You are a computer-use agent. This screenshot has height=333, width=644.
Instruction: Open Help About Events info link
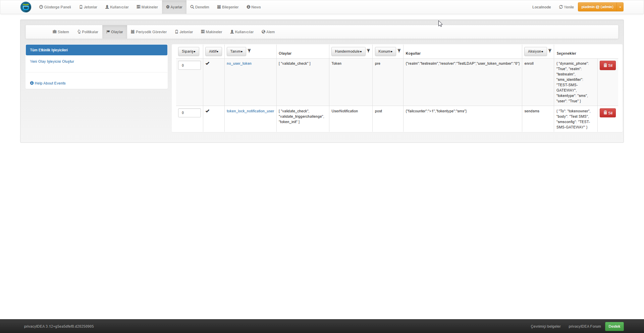48,83
